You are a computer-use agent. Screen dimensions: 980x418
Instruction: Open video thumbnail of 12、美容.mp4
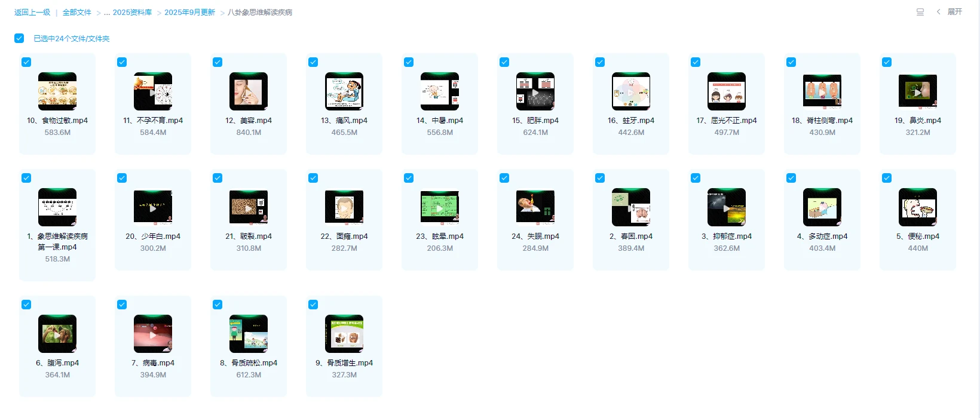(249, 91)
